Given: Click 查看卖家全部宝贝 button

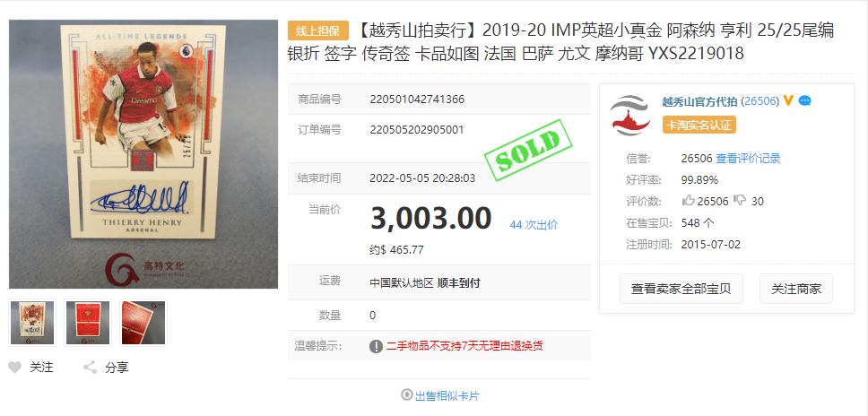Looking at the screenshot, I should point(681,289).
